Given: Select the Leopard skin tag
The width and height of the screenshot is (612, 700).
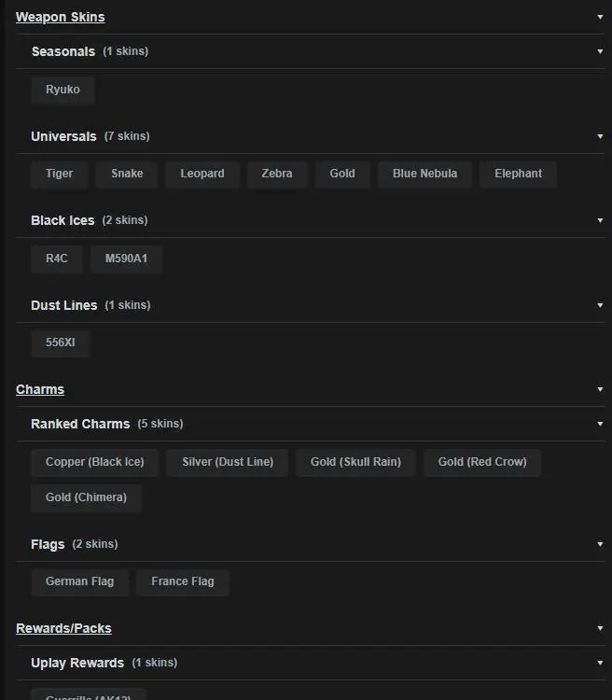Looking at the screenshot, I should click(202, 174).
